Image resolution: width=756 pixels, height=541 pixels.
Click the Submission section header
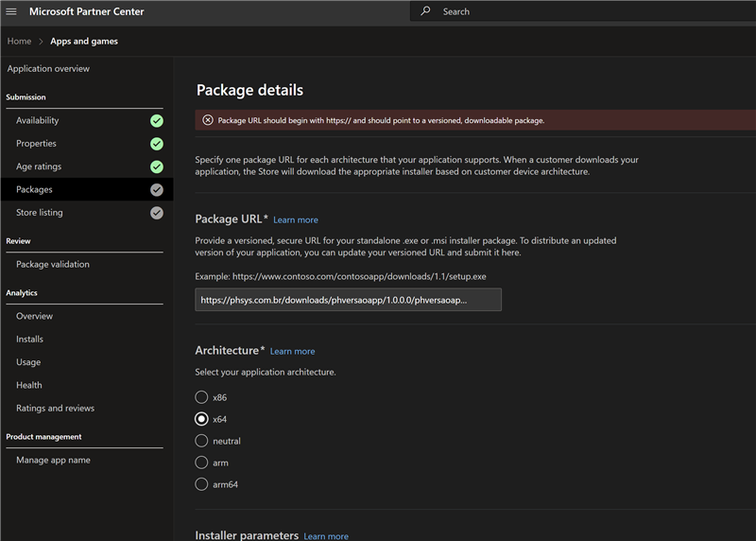click(x=26, y=97)
